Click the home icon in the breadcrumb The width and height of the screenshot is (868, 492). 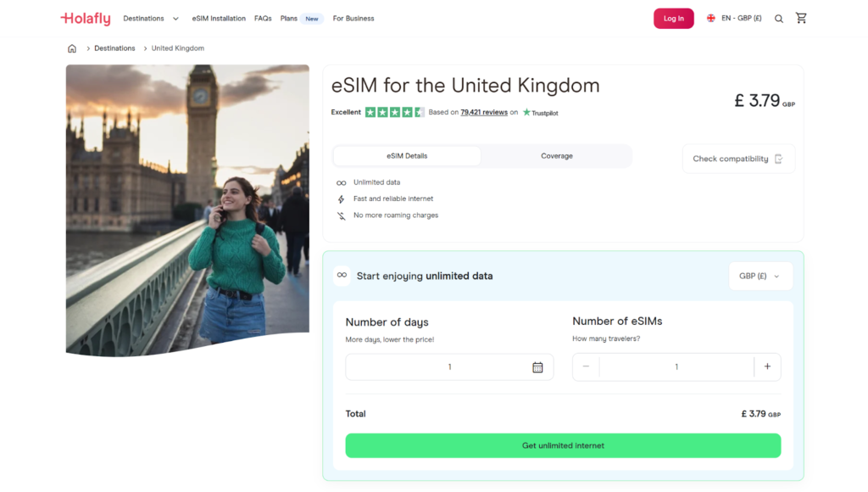[x=72, y=48]
